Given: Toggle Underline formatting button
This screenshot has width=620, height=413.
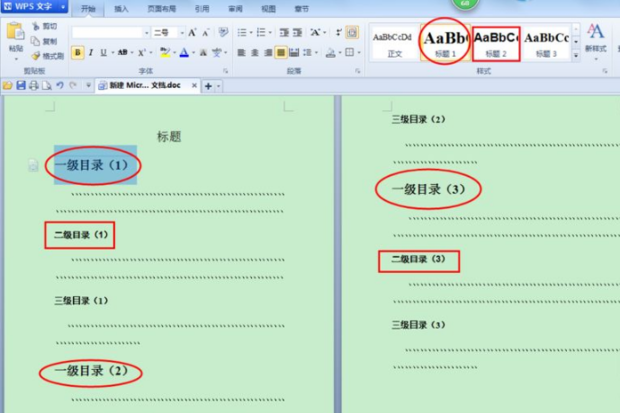Looking at the screenshot, I should 104,52.
